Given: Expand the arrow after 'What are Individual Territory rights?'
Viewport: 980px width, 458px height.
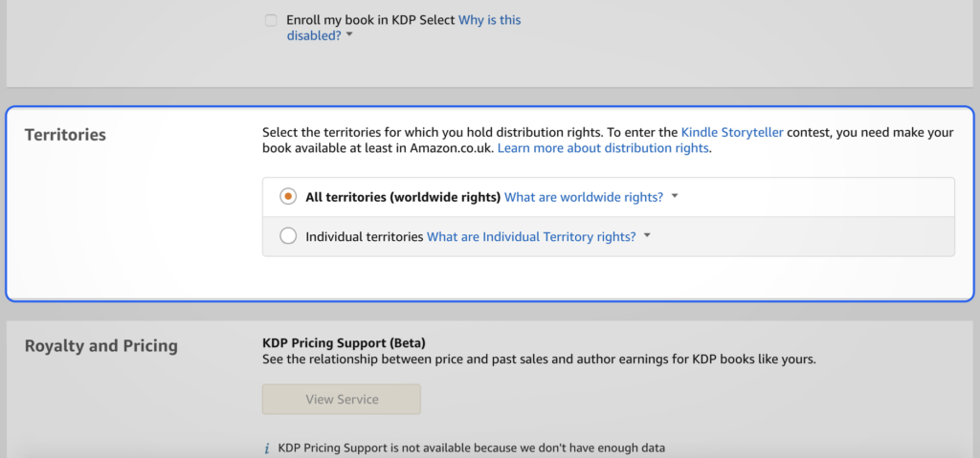Looking at the screenshot, I should [647, 237].
